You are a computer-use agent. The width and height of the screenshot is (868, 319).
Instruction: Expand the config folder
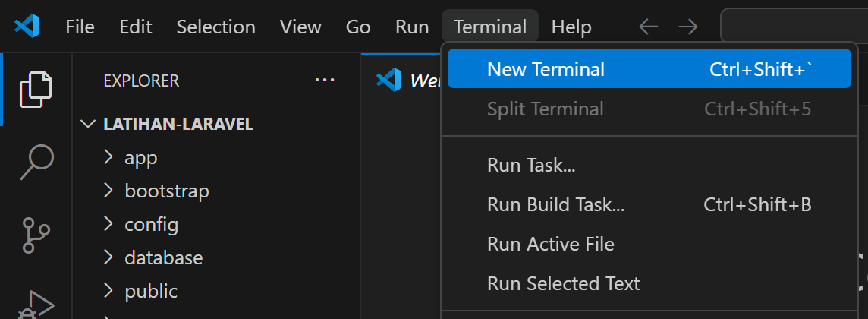click(151, 224)
